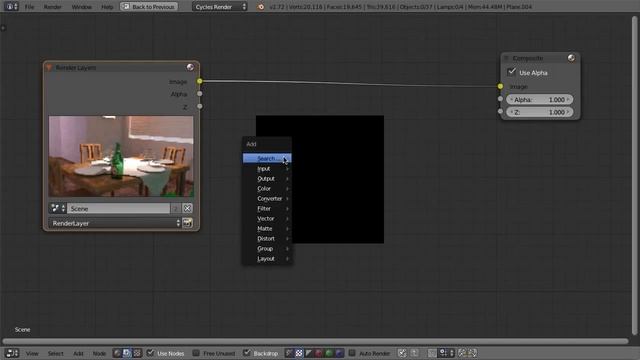
Task: Toggle the snap magnet icon in header
Action: point(432,353)
